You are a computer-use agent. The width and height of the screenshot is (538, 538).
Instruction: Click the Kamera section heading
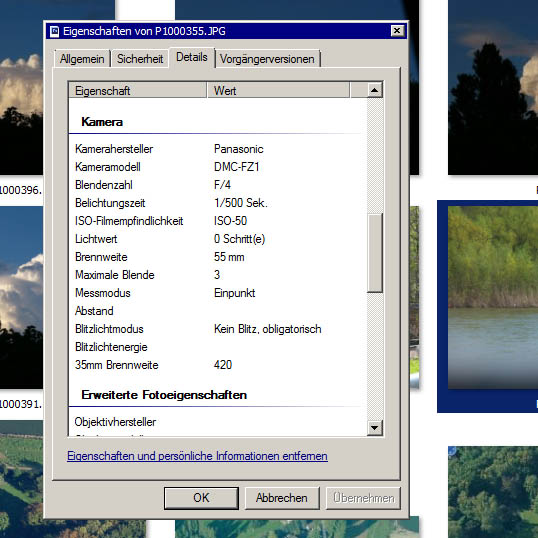click(102, 122)
